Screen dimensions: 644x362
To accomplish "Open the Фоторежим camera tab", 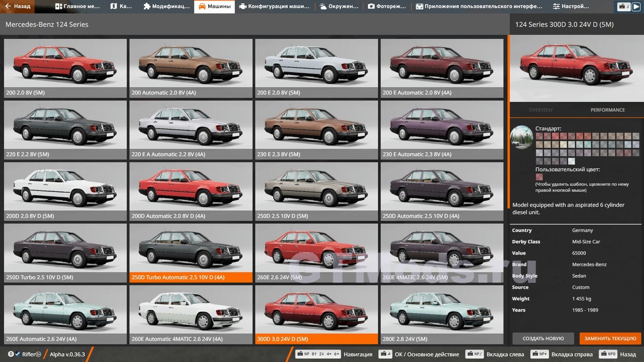I will (x=386, y=7).
